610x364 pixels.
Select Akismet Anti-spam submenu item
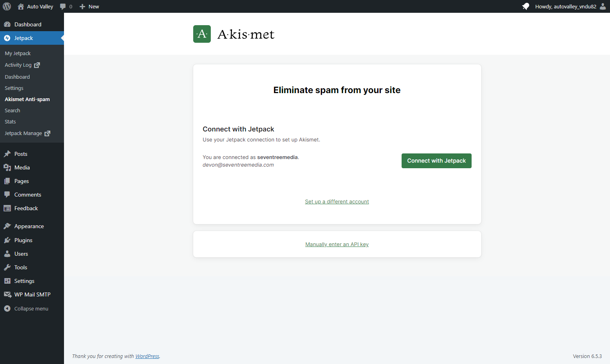27,99
